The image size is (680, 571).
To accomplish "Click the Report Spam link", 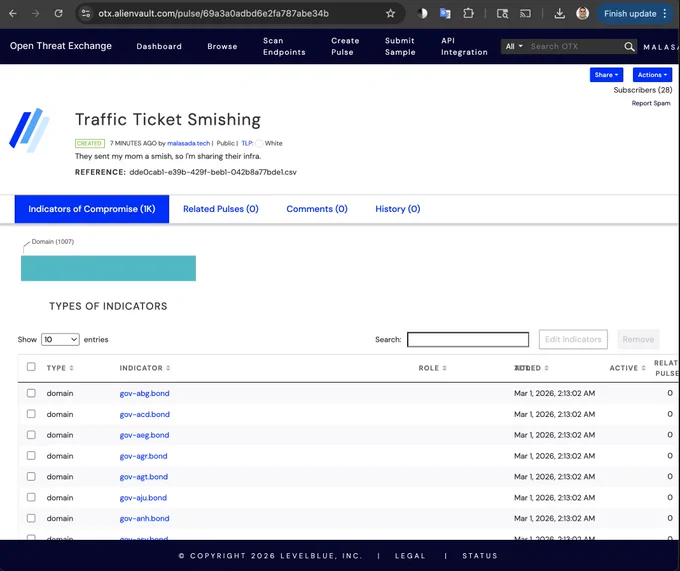I will pyautogui.click(x=651, y=103).
